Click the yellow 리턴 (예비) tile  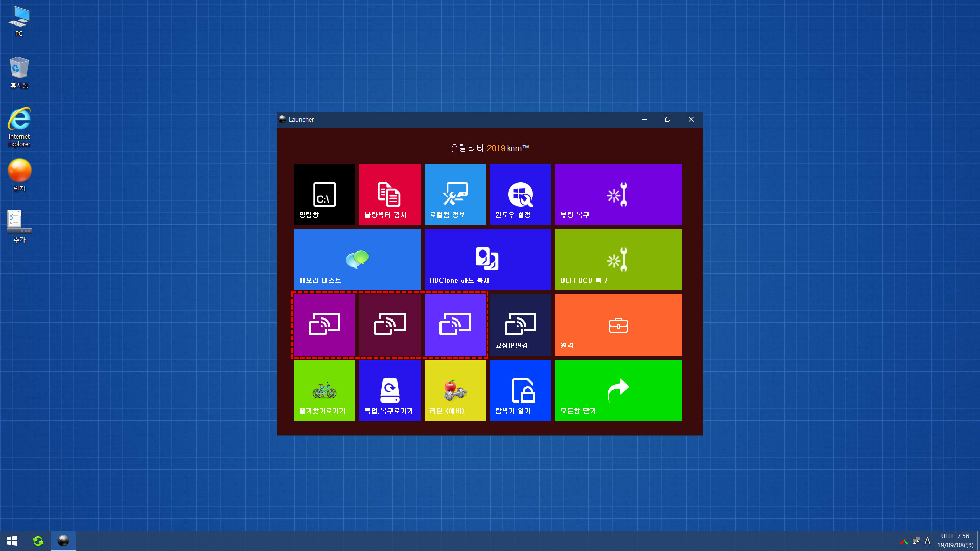pos(455,390)
